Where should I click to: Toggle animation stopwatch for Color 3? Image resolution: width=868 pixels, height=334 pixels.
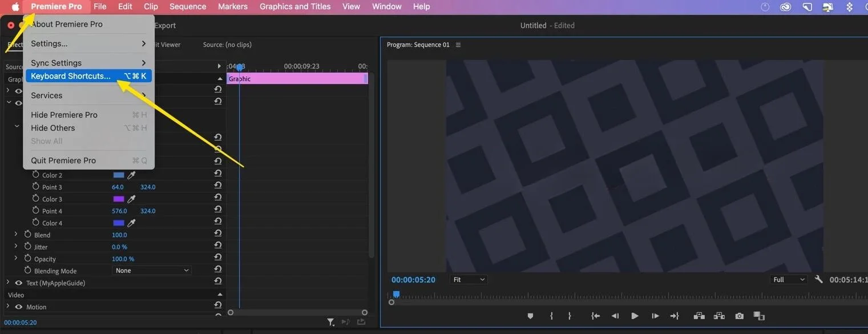pos(36,199)
